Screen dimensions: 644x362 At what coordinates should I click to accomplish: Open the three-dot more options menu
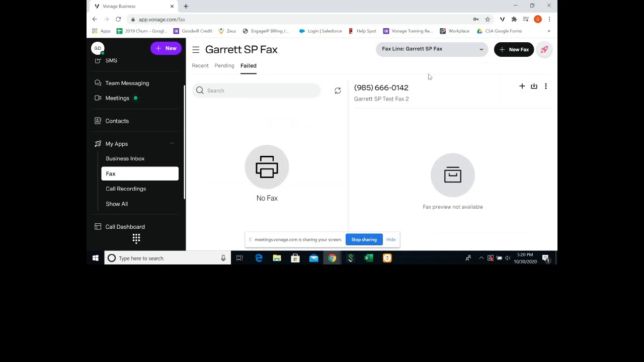point(545,86)
